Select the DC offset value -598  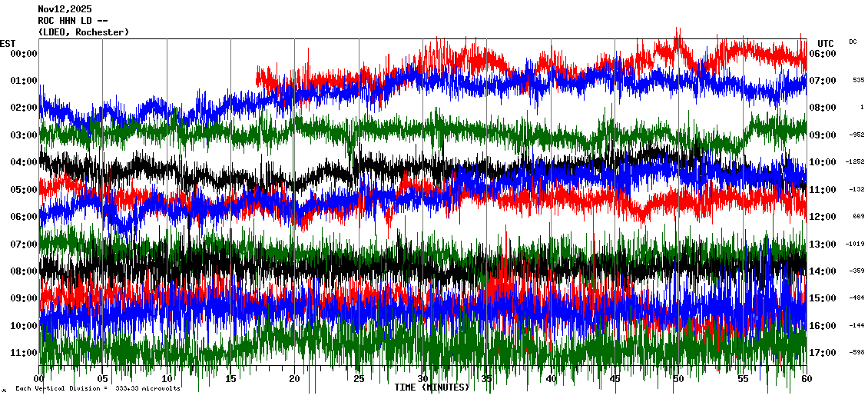pos(856,353)
